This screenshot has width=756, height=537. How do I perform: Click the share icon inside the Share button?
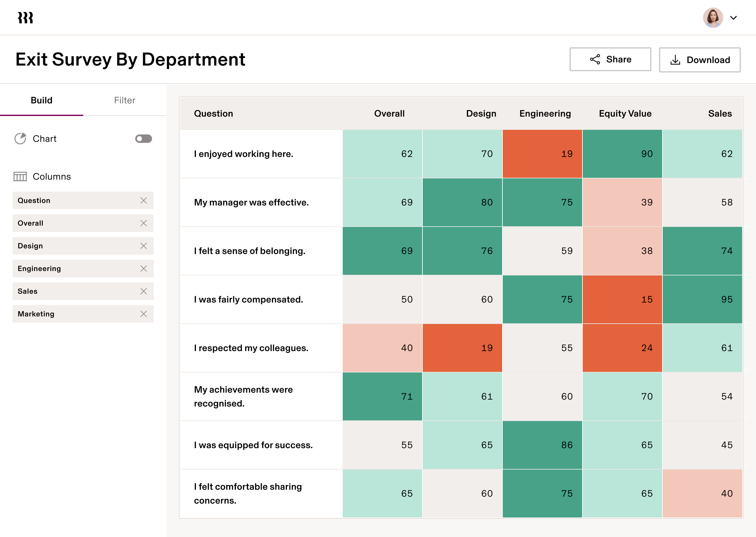[595, 60]
